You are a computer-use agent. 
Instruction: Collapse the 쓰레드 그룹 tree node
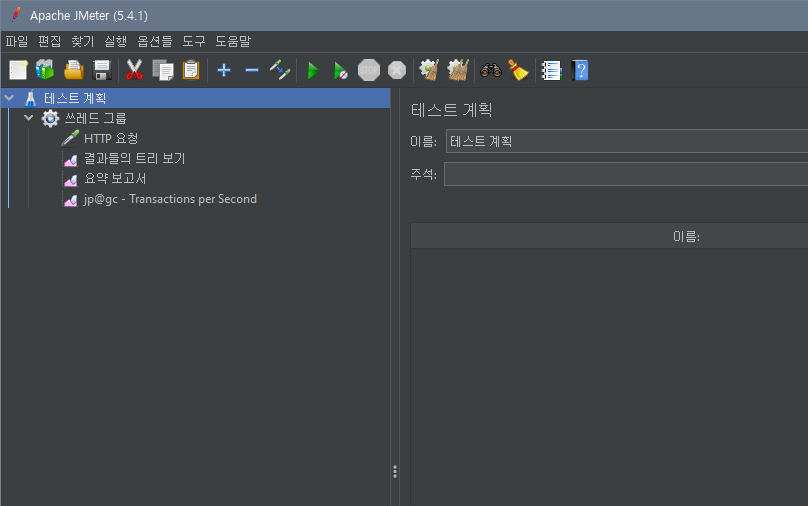tap(29, 117)
